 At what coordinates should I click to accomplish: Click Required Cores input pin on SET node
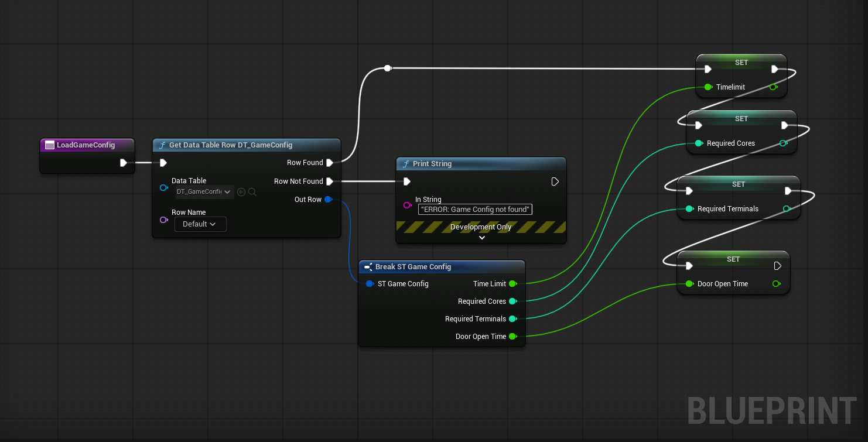tap(699, 143)
